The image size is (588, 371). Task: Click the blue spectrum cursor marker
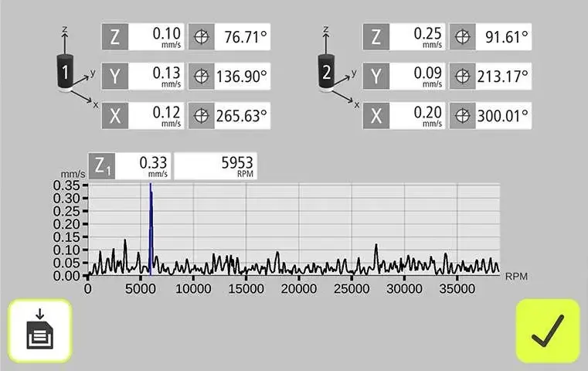coord(151,229)
